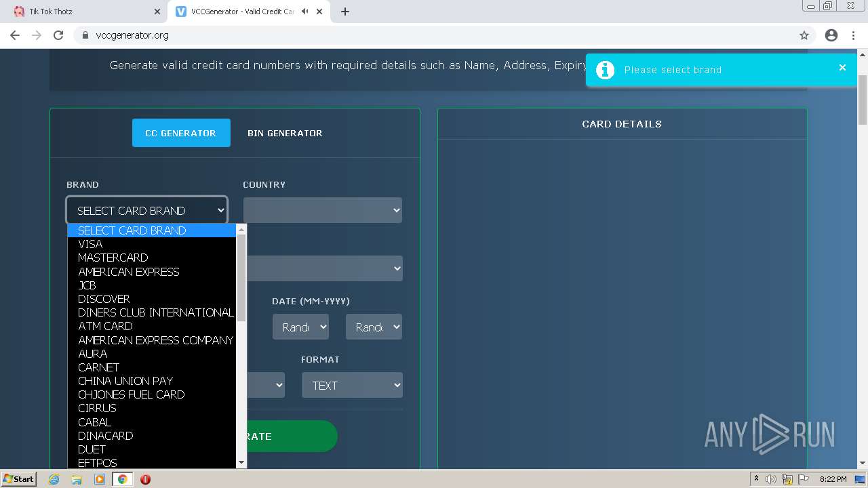Choose CARNET from the brand list
868x488 pixels.
tap(152, 367)
